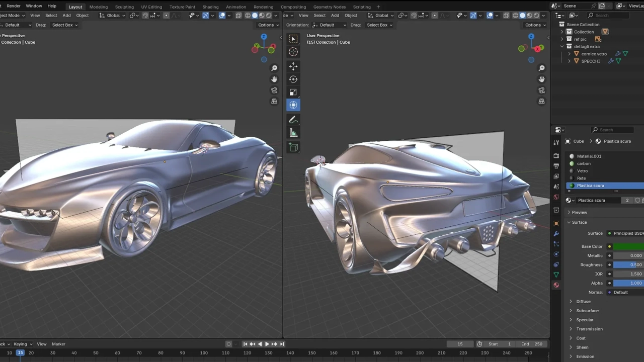Viewport: 644px width, 362px height.
Task: Switch to the Shading workspace tab
Action: 210,7
